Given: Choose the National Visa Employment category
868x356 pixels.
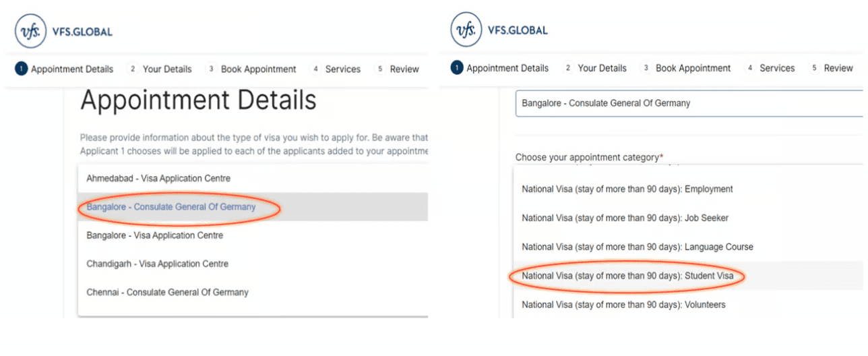Looking at the screenshot, I should (x=627, y=189).
